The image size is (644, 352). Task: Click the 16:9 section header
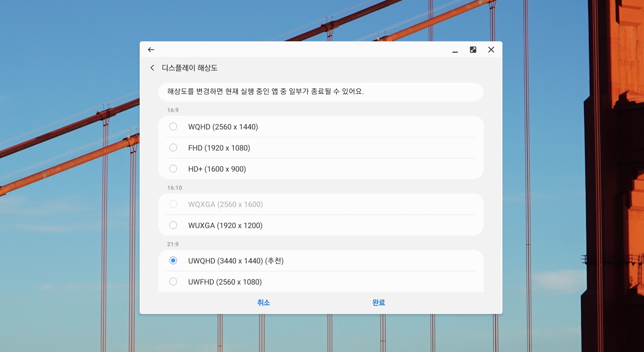(173, 110)
